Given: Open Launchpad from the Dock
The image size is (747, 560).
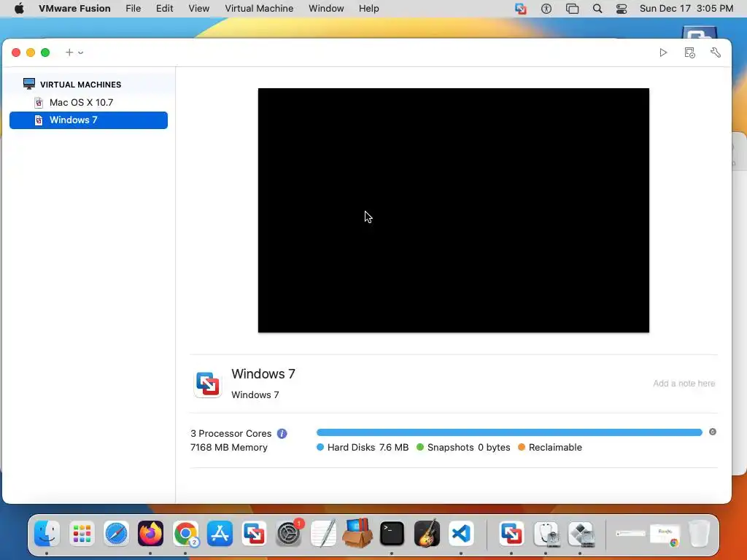Looking at the screenshot, I should 82,533.
